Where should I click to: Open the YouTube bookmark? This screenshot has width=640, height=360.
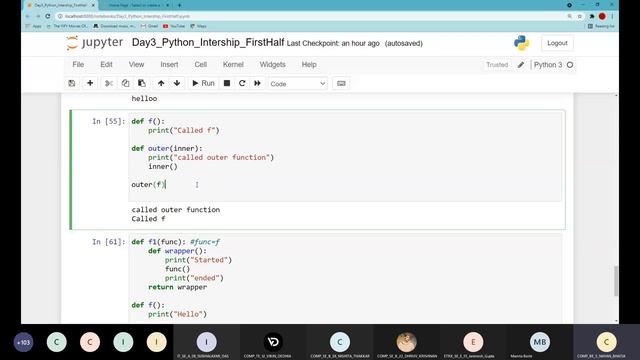tap(174, 26)
